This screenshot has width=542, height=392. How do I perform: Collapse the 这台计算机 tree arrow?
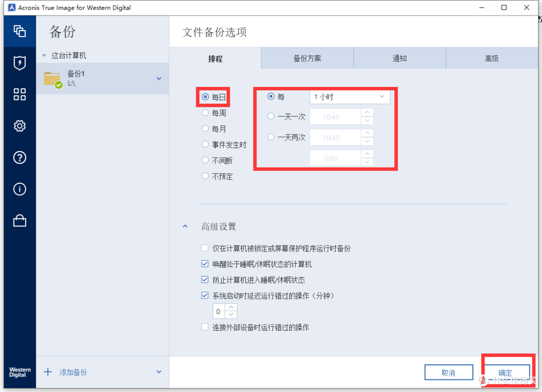tap(44, 55)
